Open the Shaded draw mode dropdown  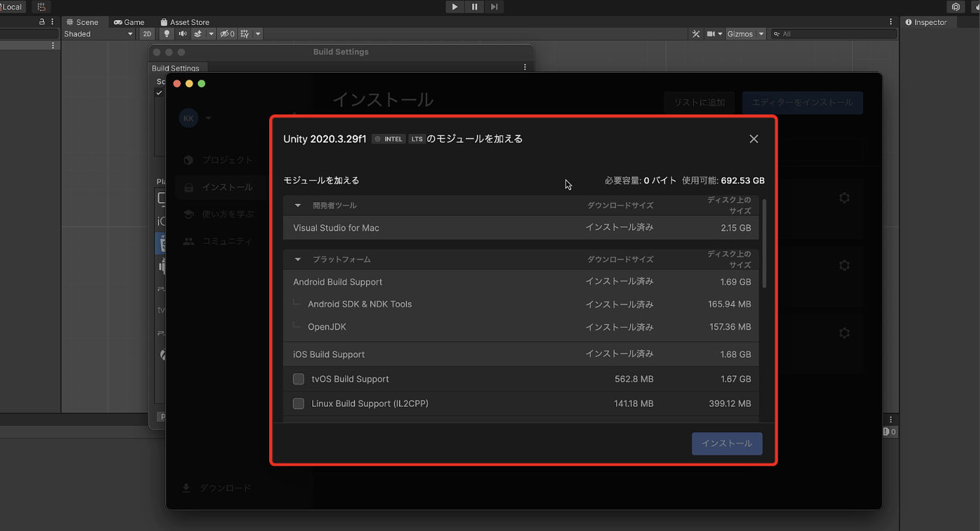click(98, 34)
